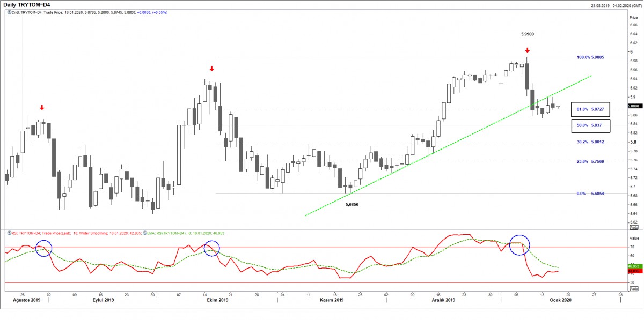Image resolution: width=644 pixels, height=320 pixels.
Task: Click the 100.0% 5.9885 Fibonacci label
Action: 590,57
